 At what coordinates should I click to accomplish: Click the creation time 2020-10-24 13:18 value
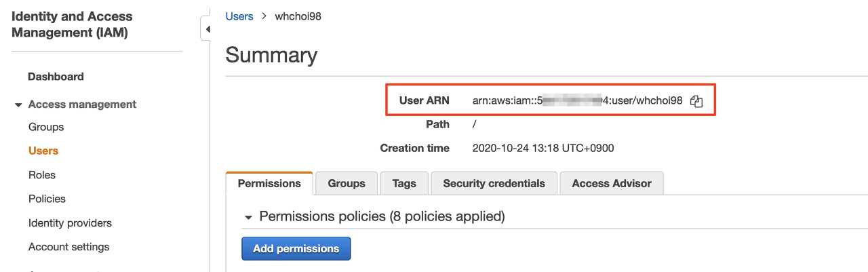point(543,148)
